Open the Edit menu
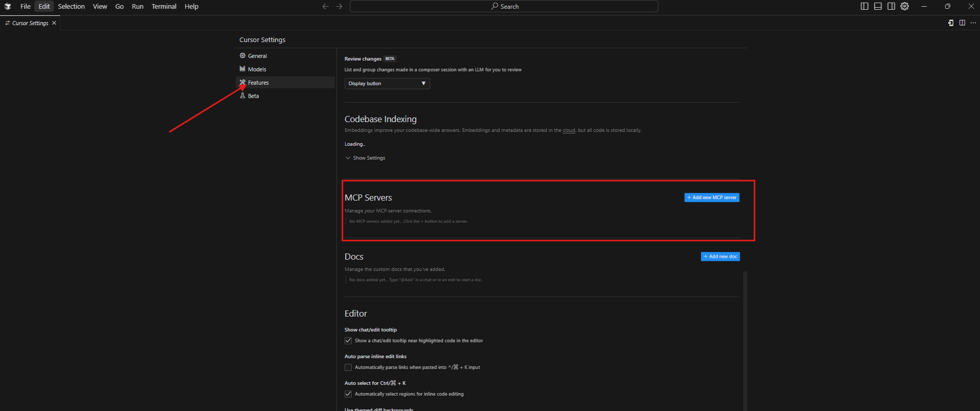The width and height of the screenshot is (980, 411). 45,6
